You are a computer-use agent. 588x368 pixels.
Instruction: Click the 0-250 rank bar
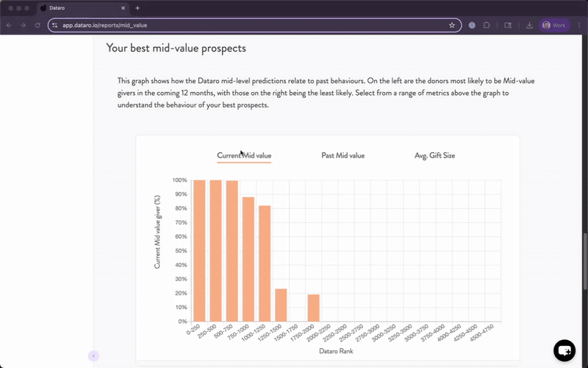pos(199,250)
